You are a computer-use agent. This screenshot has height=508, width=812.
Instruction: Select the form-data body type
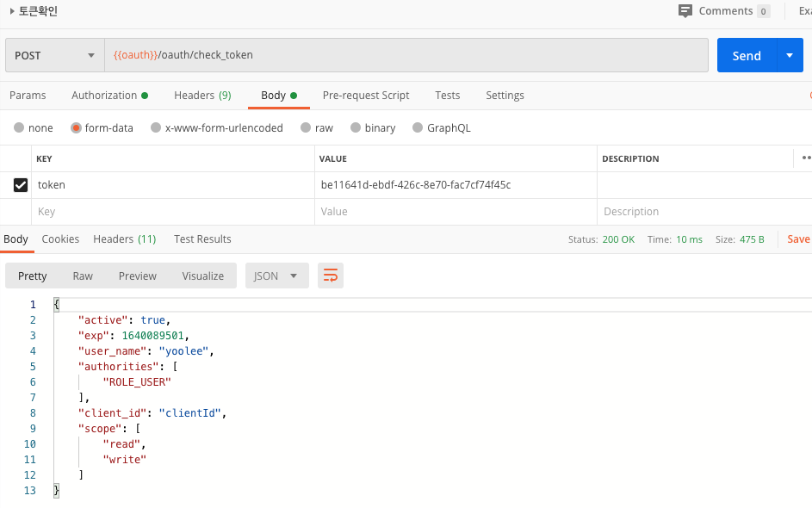click(x=76, y=127)
